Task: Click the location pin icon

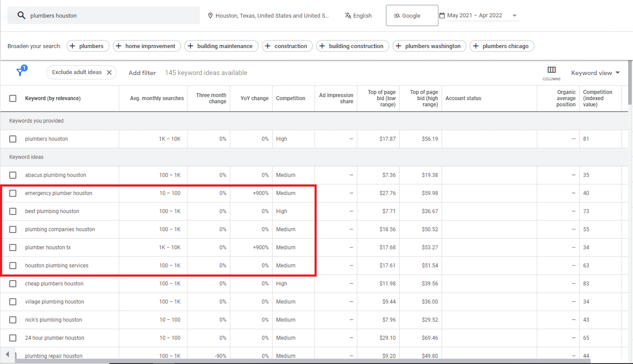Action: coord(210,15)
